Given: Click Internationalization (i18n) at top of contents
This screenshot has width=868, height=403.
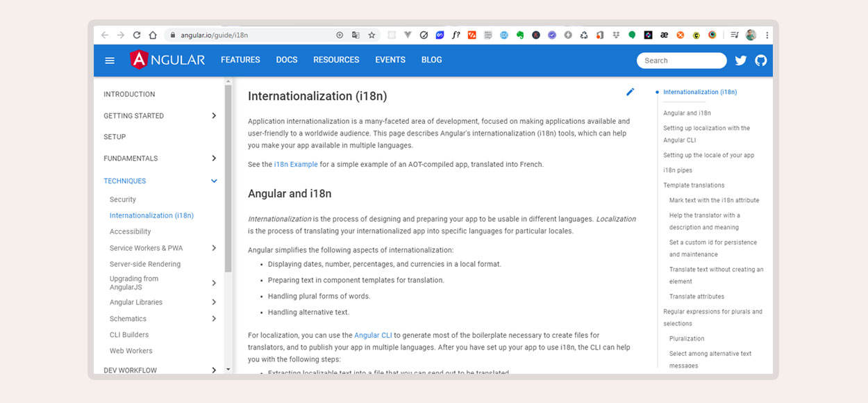Looking at the screenshot, I should click(x=700, y=92).
